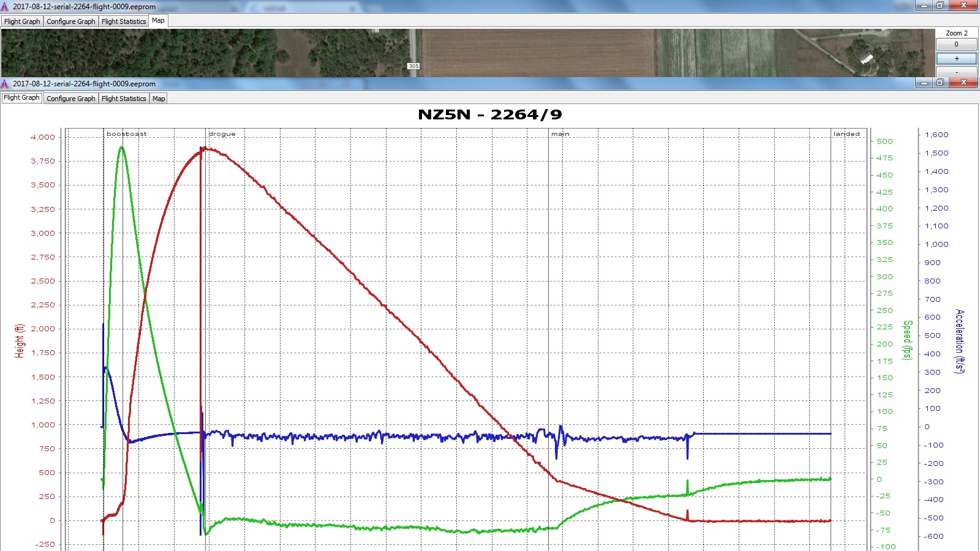
Task: Click the main marker label on the graph
Action: (x=560, y=134)
